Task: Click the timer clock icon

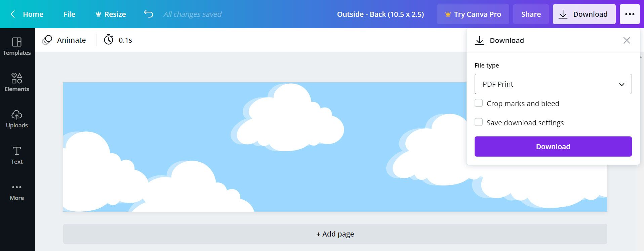Action: (x=109, y=40)
